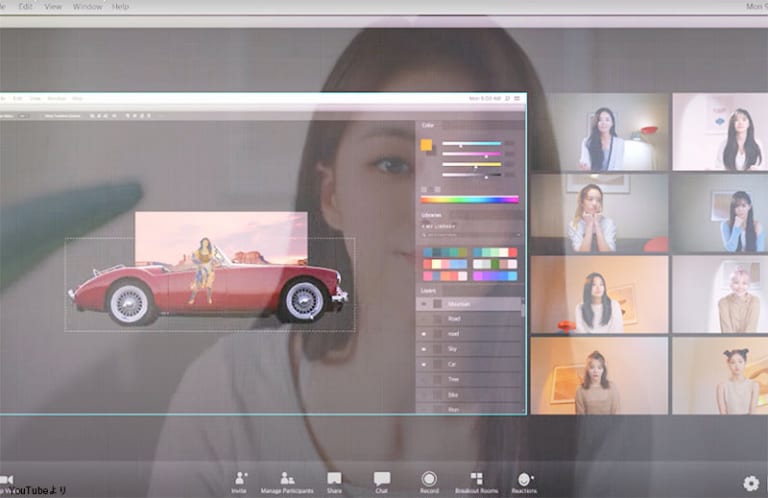Select participant with chin resting on hands

pyautogui.click(x=600, y=213)
